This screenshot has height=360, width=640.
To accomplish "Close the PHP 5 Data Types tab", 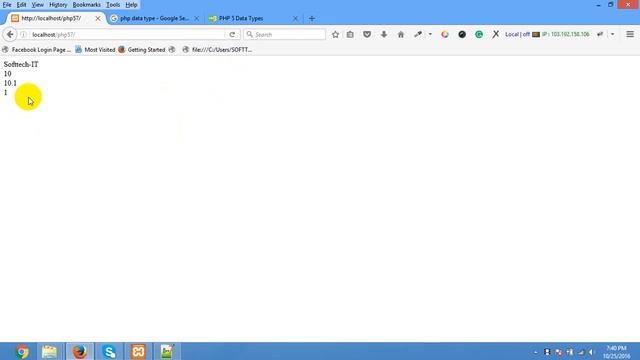I will coord(296,18).
